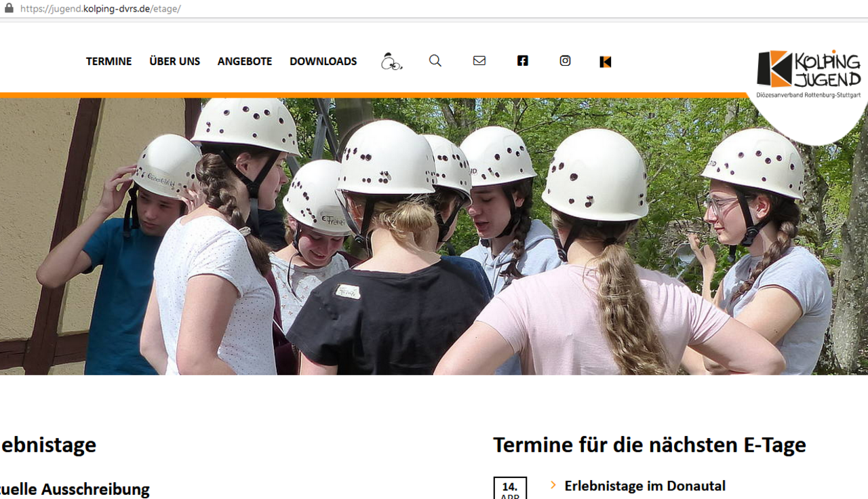Click the cartoon mascot icon in navigation
The height and width of the screenshot is (499, 868).
click(391, 62)
